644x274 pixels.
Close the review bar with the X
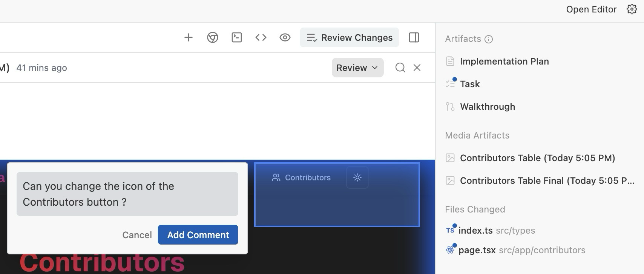click(x=417, y=68)
